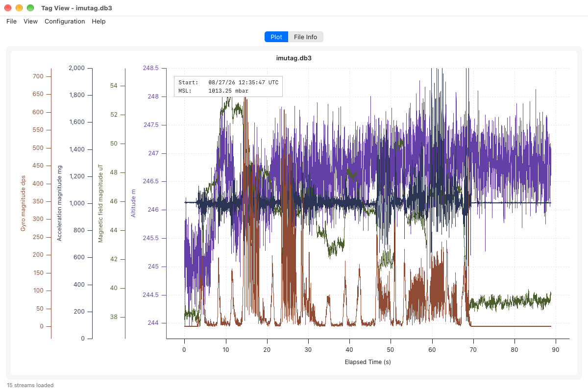Click the Magnetic field magnitude uT axis label
This screenshot has width=588, height=392.
100,203
